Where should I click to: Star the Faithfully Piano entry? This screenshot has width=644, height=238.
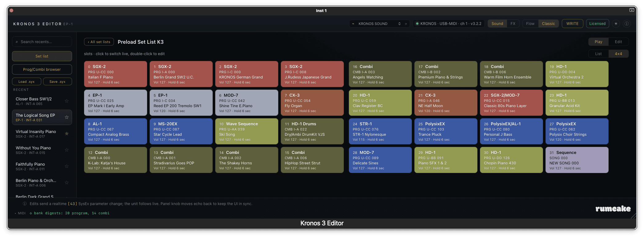tap(66, 166)
